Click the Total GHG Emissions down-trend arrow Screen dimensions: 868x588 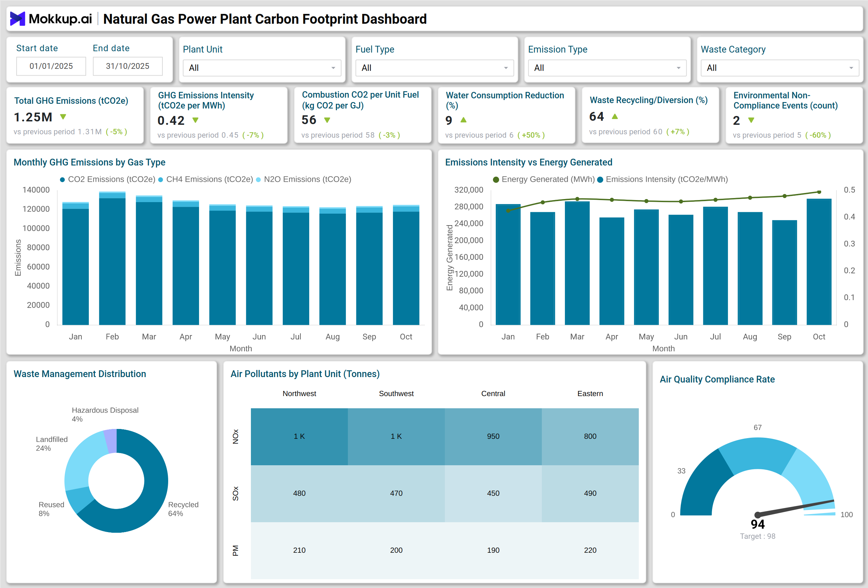pyautogui.click(x=63, y=117)
